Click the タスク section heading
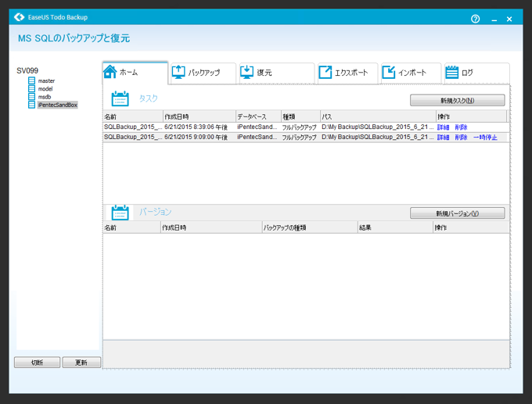 point(149,98)
